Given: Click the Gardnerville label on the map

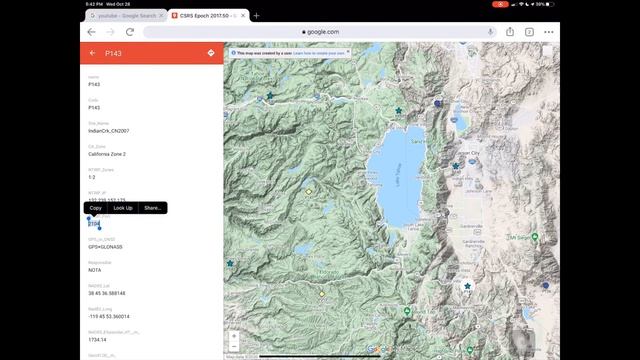Looking at the screenshot, I should 471,226.
